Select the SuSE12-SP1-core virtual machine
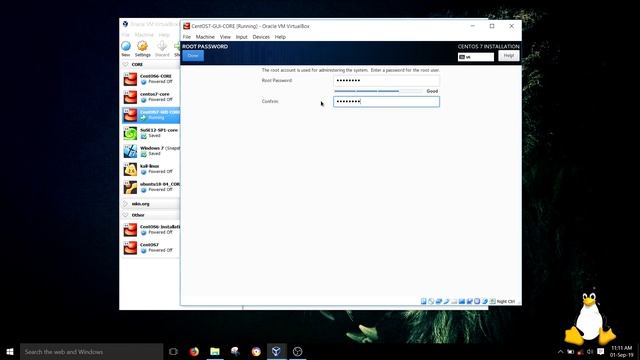640x360 pixels. point(151,133)
